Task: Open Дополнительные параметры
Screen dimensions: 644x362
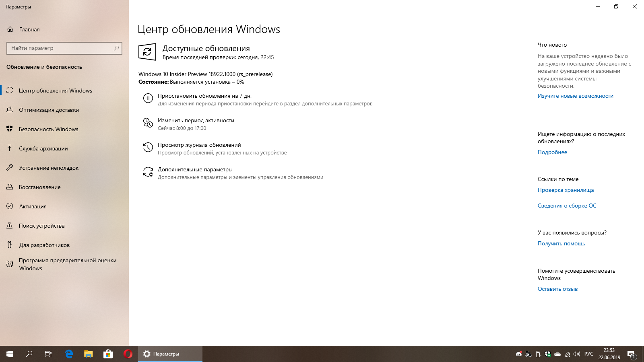Action: point(195,169)
